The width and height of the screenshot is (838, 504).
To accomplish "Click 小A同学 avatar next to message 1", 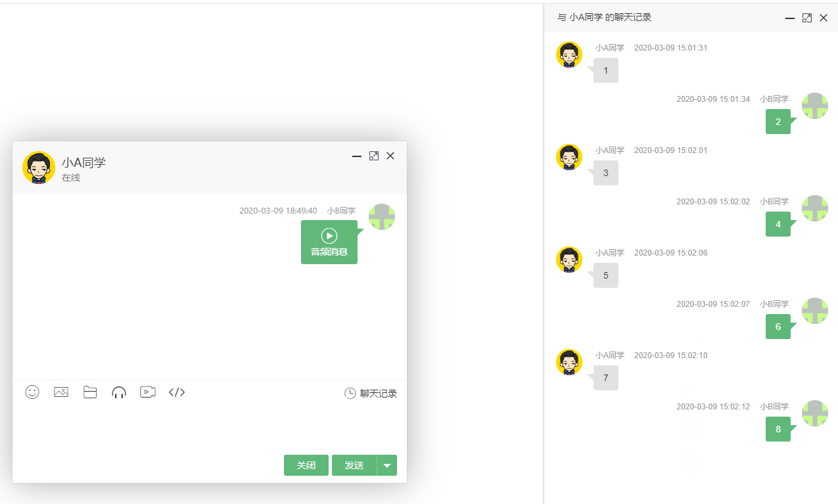I will tap(569, 55).
